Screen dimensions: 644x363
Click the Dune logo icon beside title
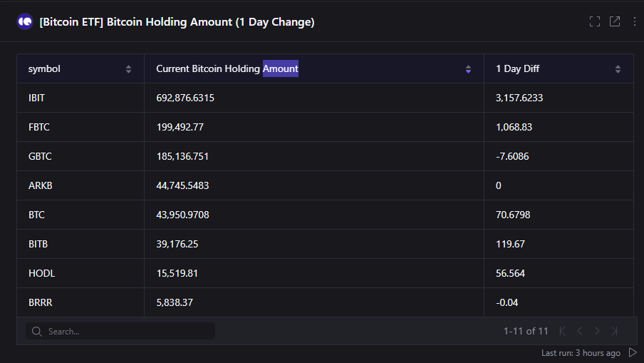click(25, 22)
